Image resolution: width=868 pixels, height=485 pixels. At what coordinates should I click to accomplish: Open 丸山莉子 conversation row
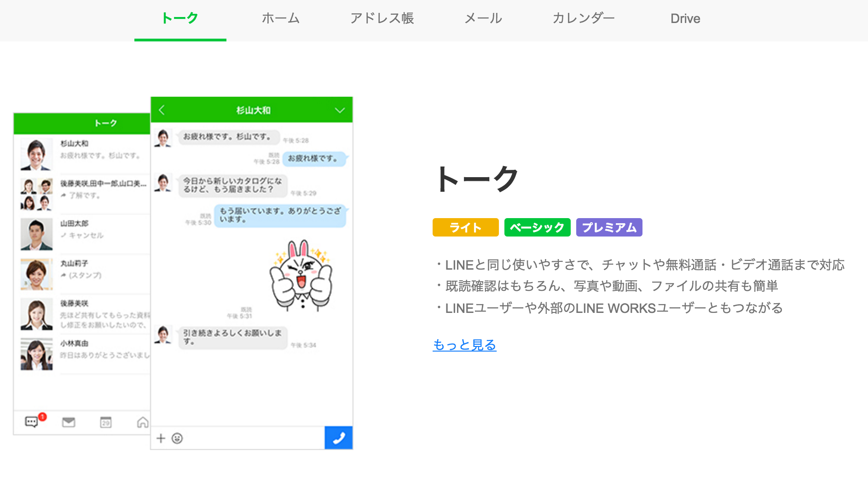[x=82, y=274]
